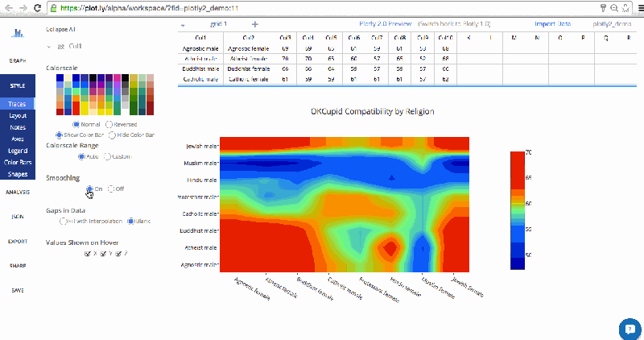
Task: Choose Hide Color Bar option
Action: click(112, 135)
